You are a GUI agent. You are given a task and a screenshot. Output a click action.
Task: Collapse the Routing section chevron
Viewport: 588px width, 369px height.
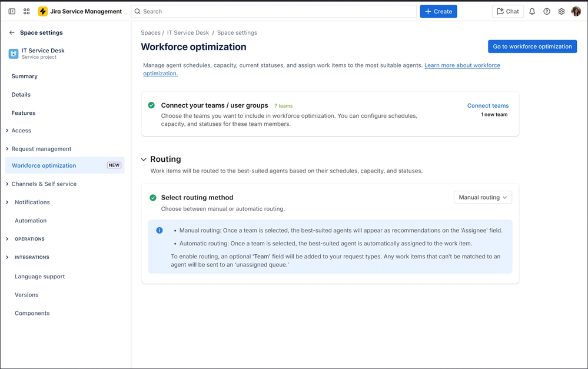click(x=144, y=159)
